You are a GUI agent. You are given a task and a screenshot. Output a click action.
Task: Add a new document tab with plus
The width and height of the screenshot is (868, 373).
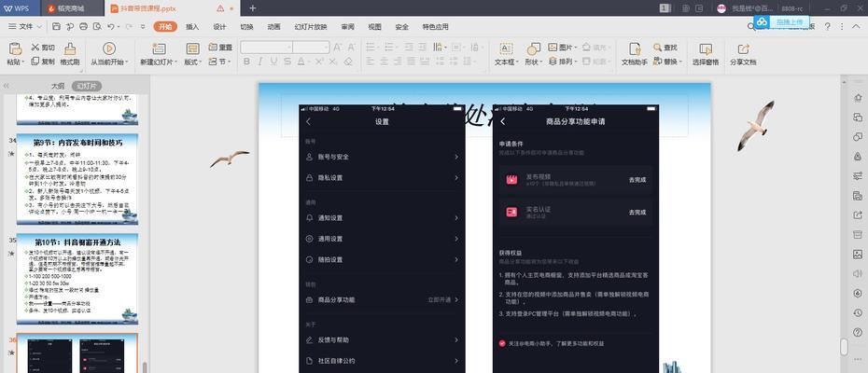[252, 8]
